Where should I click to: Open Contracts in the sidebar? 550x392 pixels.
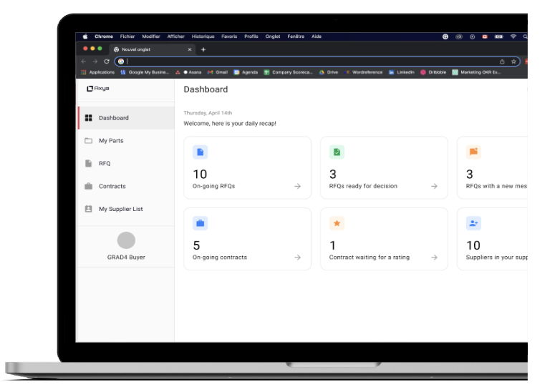tap(126, 187)
